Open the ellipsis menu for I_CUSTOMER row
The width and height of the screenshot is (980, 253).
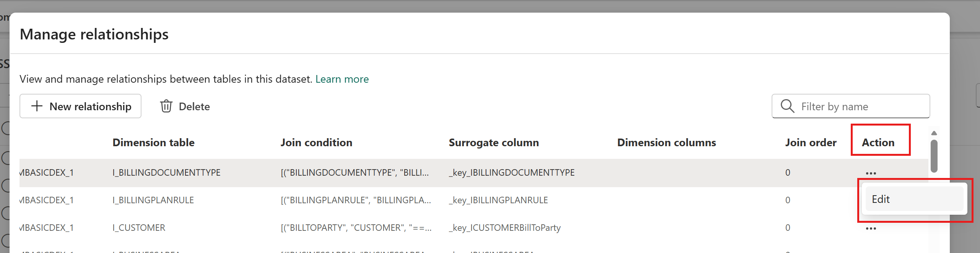click(871, 229)
